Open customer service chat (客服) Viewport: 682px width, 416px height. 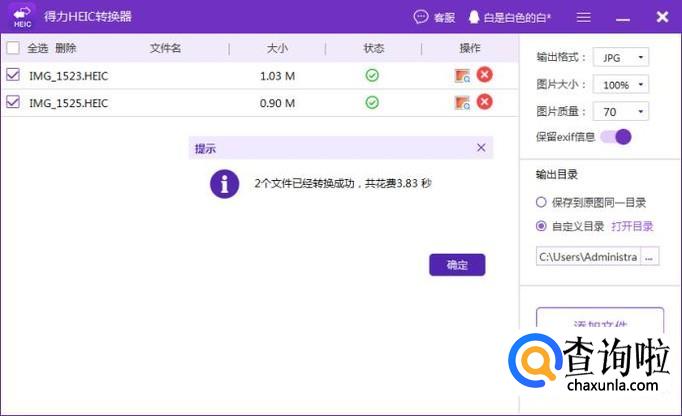[434, 17]
